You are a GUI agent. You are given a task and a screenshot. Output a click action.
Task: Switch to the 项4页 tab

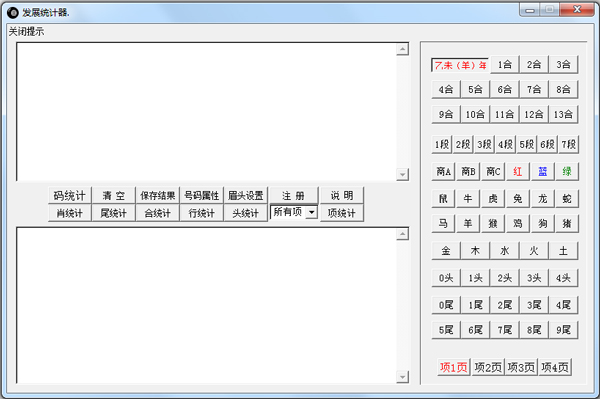(x=555, y=367)
